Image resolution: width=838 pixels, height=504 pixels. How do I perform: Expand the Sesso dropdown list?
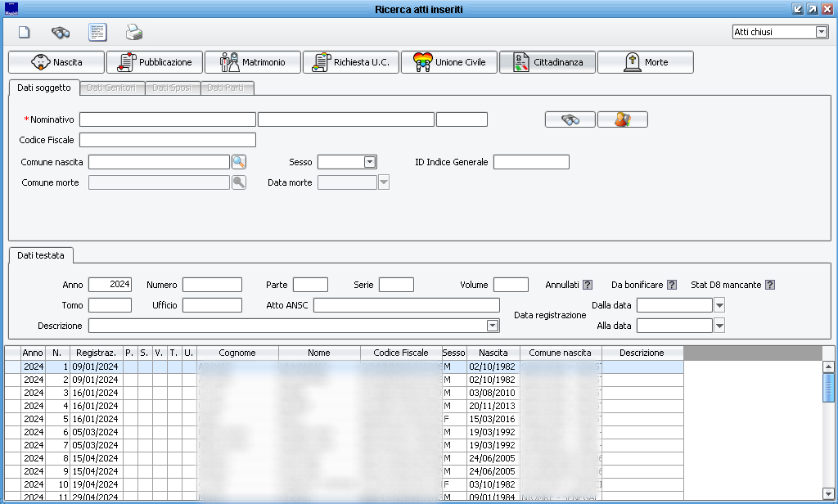[370, 162]
